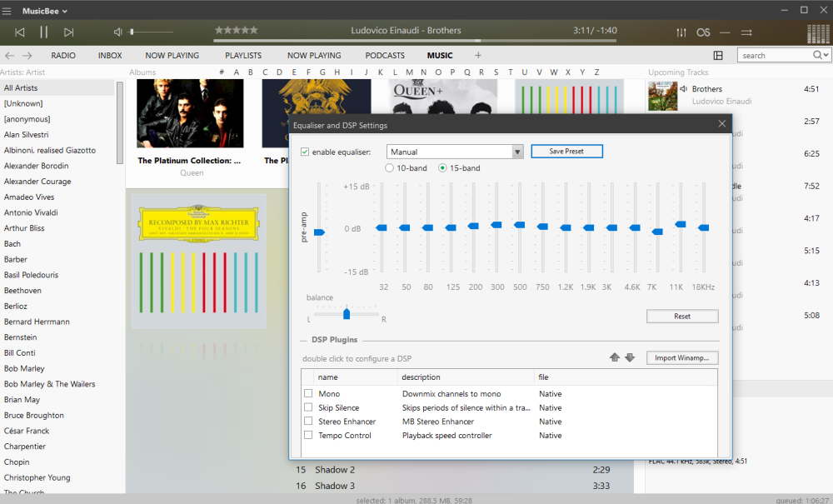
Task: Click the Save Preset button
Action: pos(566,152)
